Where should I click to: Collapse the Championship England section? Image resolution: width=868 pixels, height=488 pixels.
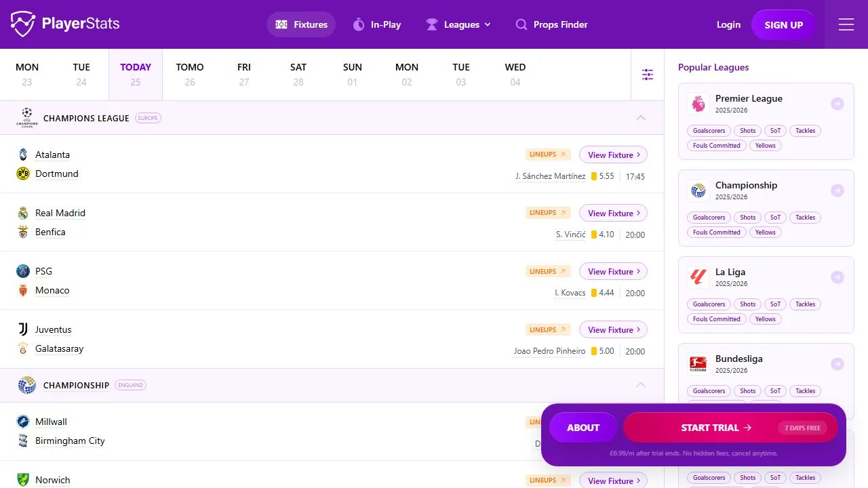click(x=641, y=384)
